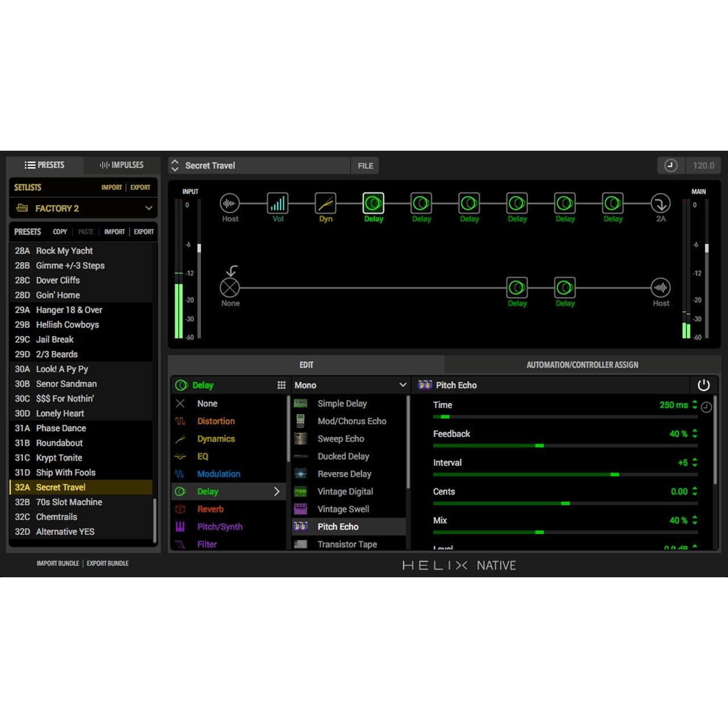Click the FILE button

[365, 166]
